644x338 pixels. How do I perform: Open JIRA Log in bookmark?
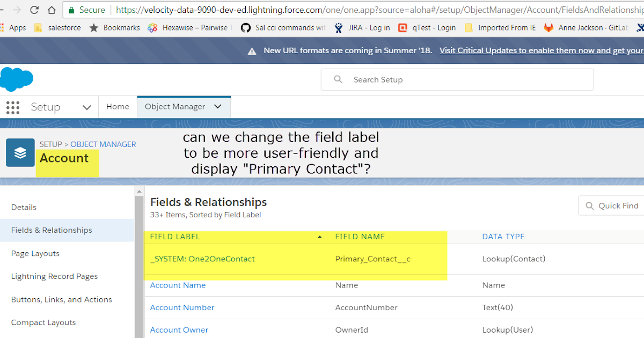[x=362, y=28]
